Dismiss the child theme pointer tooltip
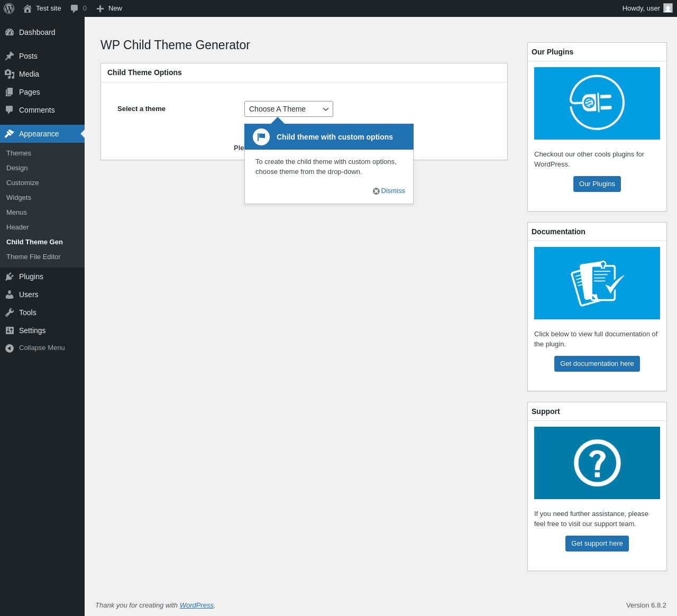This screenshot has width=677, height=616. click(x=389, y=191)
